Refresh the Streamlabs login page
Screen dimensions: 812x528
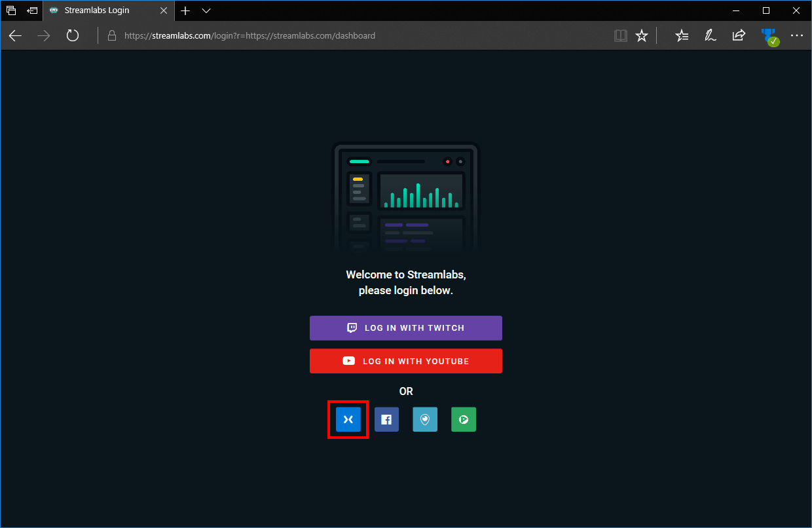point(73,35)
